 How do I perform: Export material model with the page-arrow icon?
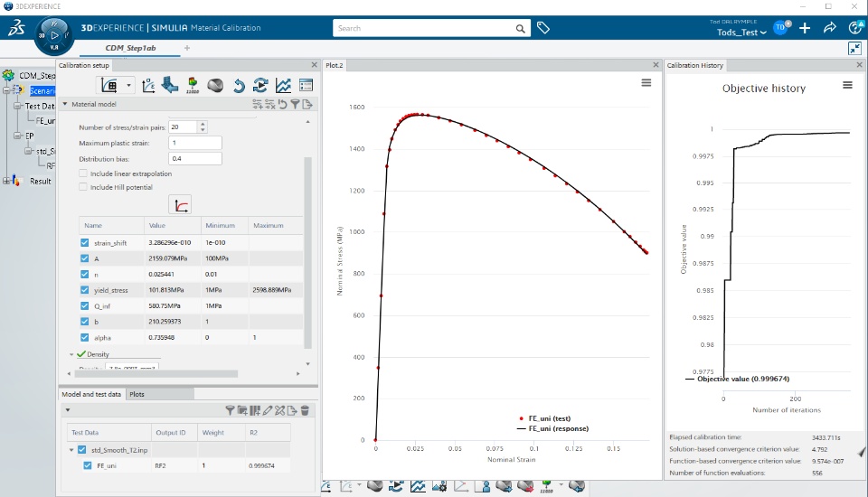click(307, 104)
